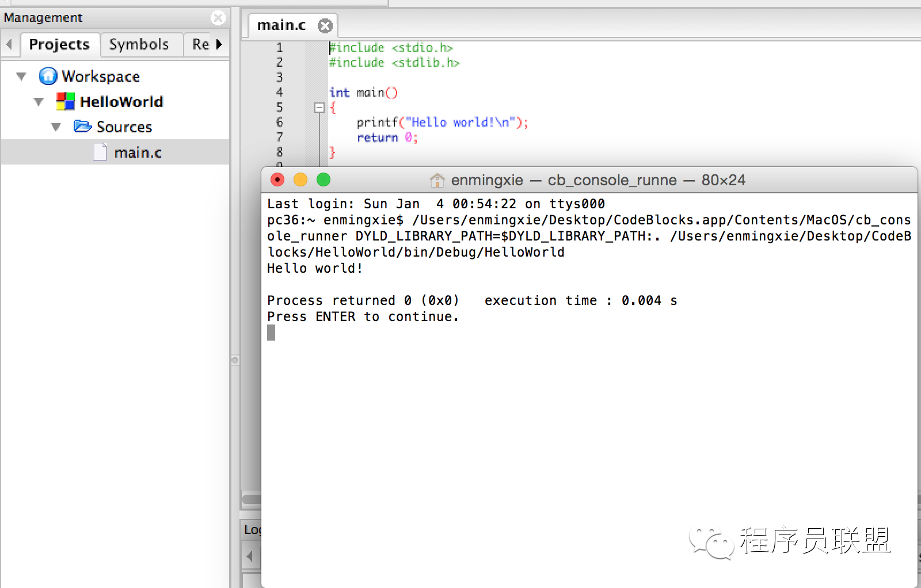
Task: Close the main.c editor tab
Action: (x=325, y=26)
